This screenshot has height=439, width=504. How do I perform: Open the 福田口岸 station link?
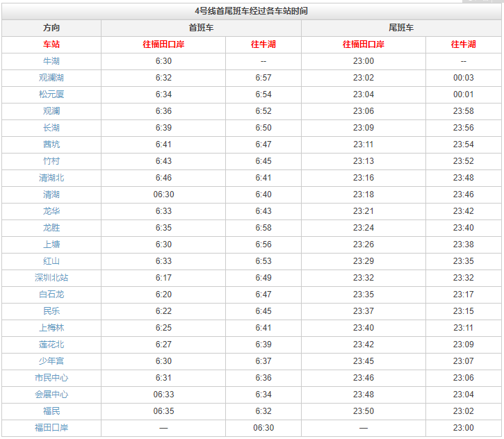pos(51,428)
